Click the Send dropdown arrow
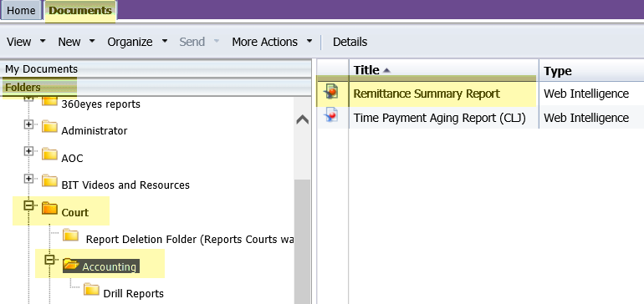 [217, 41]
